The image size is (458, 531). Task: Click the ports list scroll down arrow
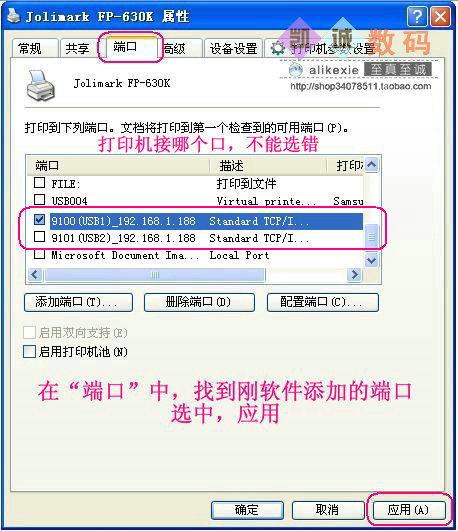click(x=372, y=260)
